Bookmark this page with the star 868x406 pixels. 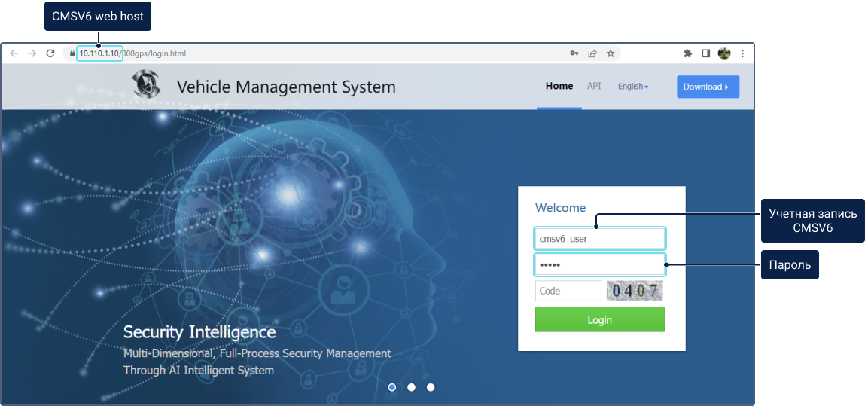click(611, 53)
